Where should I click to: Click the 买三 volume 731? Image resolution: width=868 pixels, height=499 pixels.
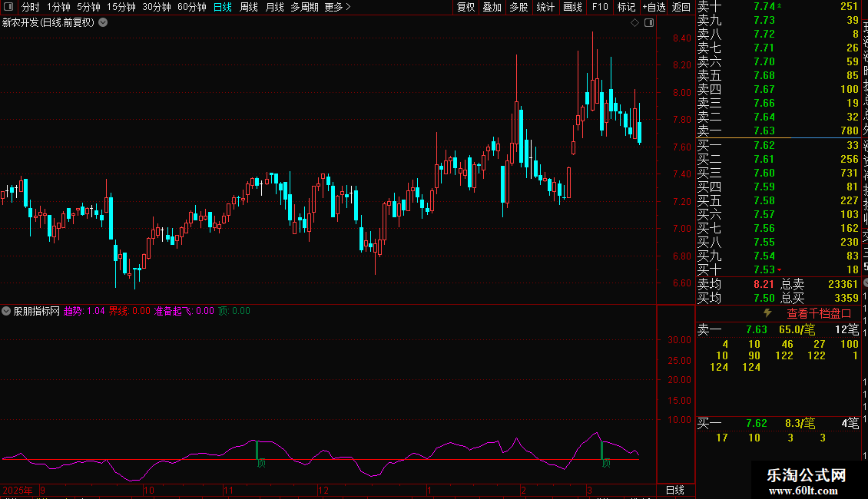849,173
